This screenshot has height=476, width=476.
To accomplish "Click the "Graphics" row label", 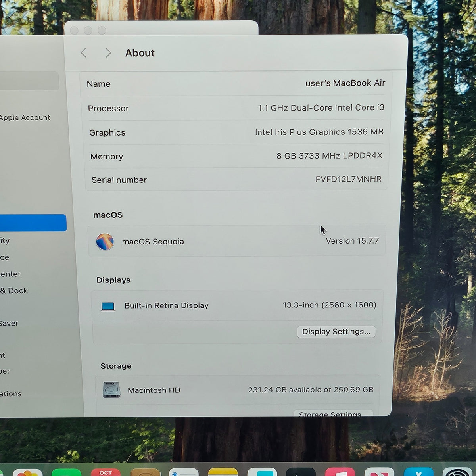I will click(x=107, y=133).
